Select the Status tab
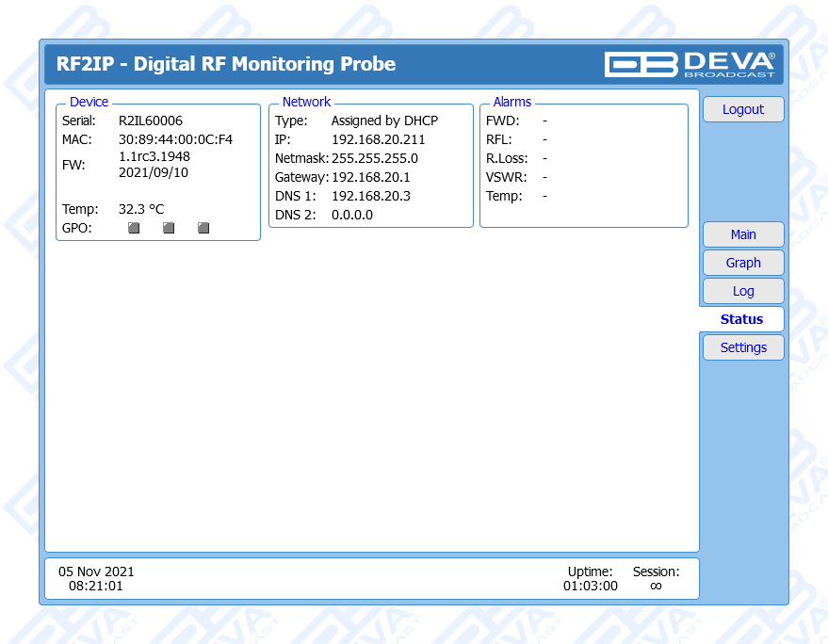The height and width of the screenshot is (644, 828). [741, 319]
